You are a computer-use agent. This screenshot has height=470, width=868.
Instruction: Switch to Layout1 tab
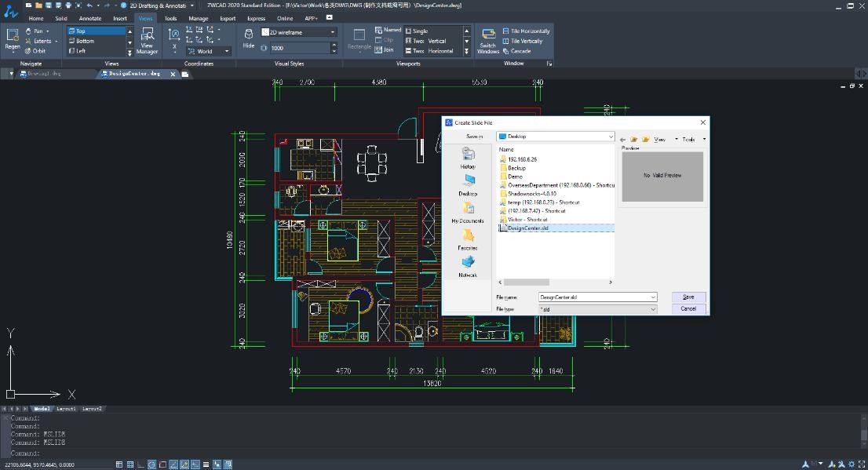66,409
